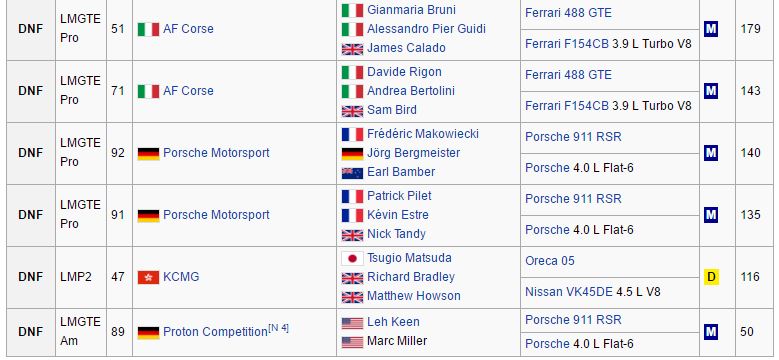The image size is (779, 360).
Task: Click the US flag beside Leh Keen
Action: tap(352, 323)
